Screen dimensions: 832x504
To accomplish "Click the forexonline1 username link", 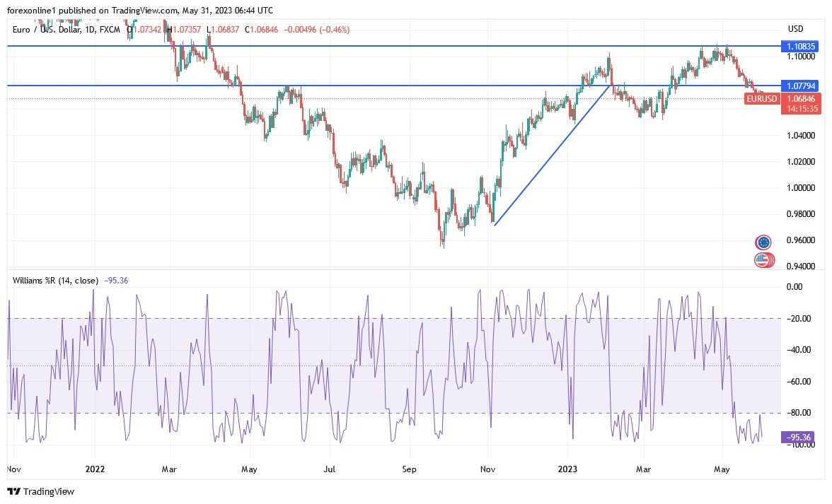I will (x=29, y=11).
